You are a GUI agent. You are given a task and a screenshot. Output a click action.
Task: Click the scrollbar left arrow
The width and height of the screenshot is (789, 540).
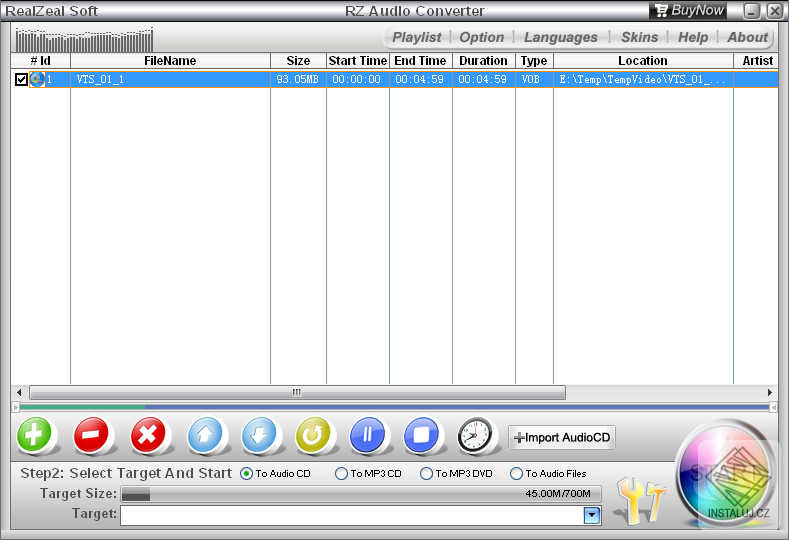(x=19, y=392)
